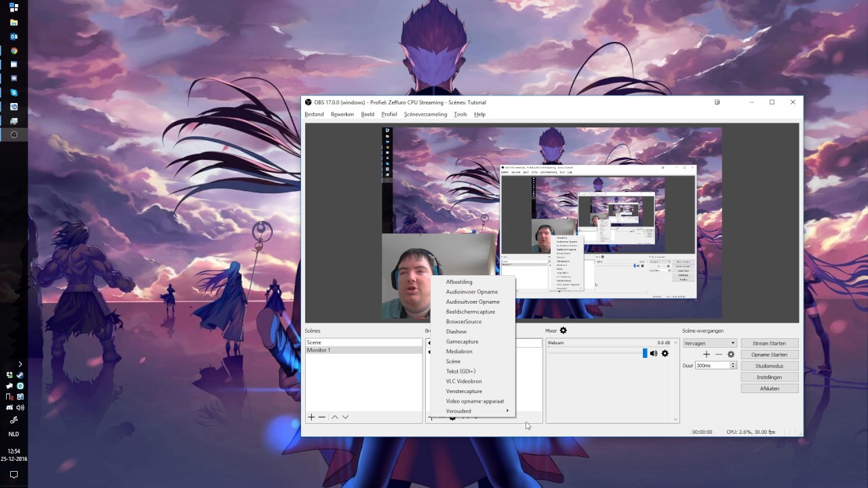
Task: Click the Duur 300ms duration field
Action: tap(712, 365)
